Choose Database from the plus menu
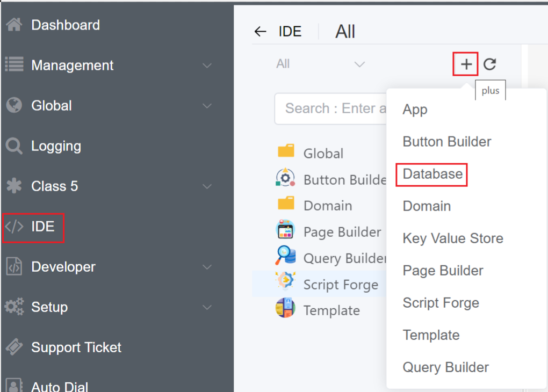 pos(432,174)
